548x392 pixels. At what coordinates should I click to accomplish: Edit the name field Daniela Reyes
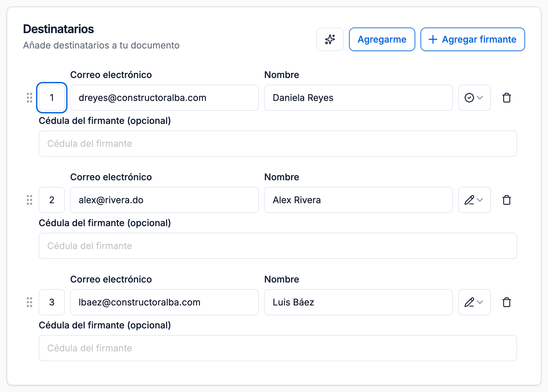pyautogui.click(x=359, y=98)
